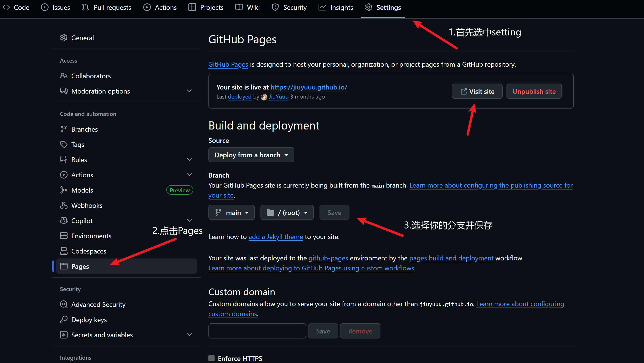Click the sidebar Actions play icon
The height and width of the screenshot is (363, 644).
pyautogui.click(x=64, y=175)
